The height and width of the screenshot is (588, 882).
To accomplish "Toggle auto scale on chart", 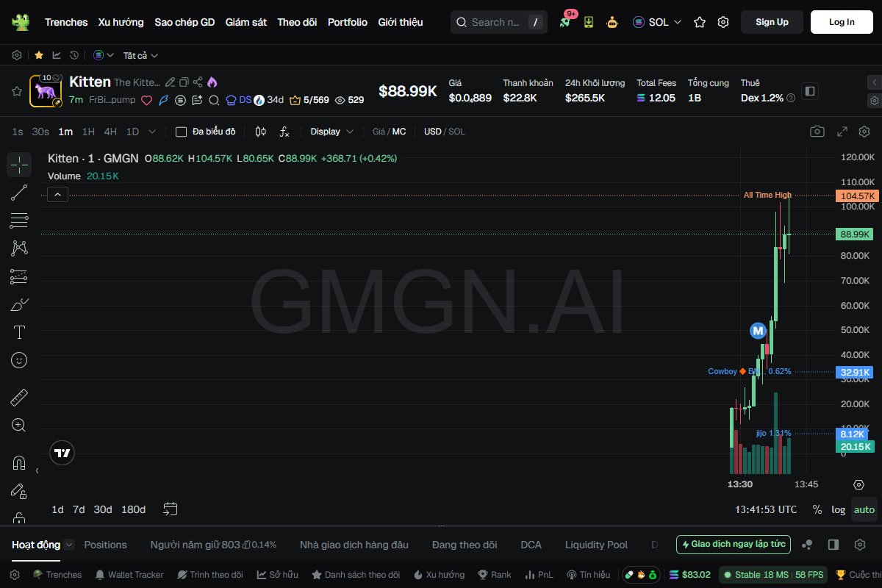I will coord(864,509).
